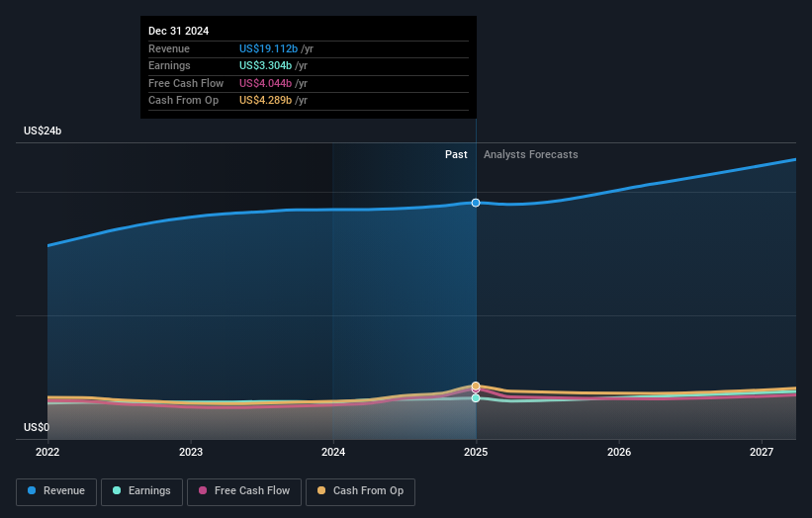The image size is (812, 518).
Task: Toggle the Earnings legend button
Action: (x=141, y=491)
